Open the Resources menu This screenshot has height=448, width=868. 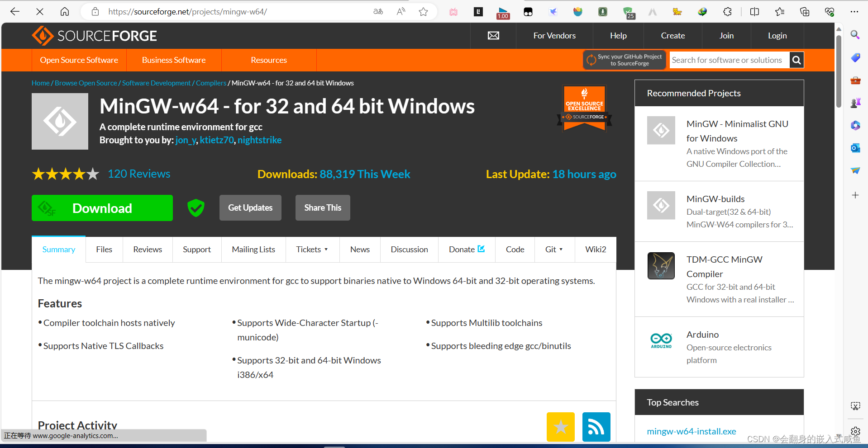tap(269, 60)
